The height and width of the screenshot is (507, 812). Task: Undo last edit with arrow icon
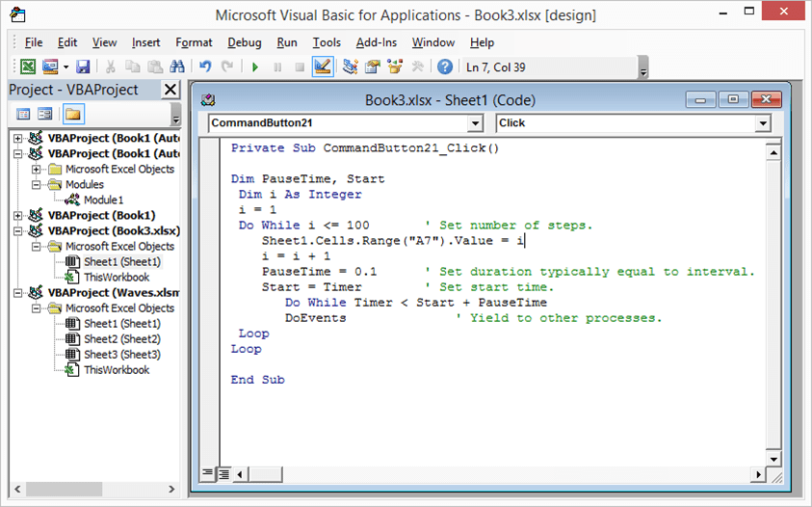pos(205,67)
